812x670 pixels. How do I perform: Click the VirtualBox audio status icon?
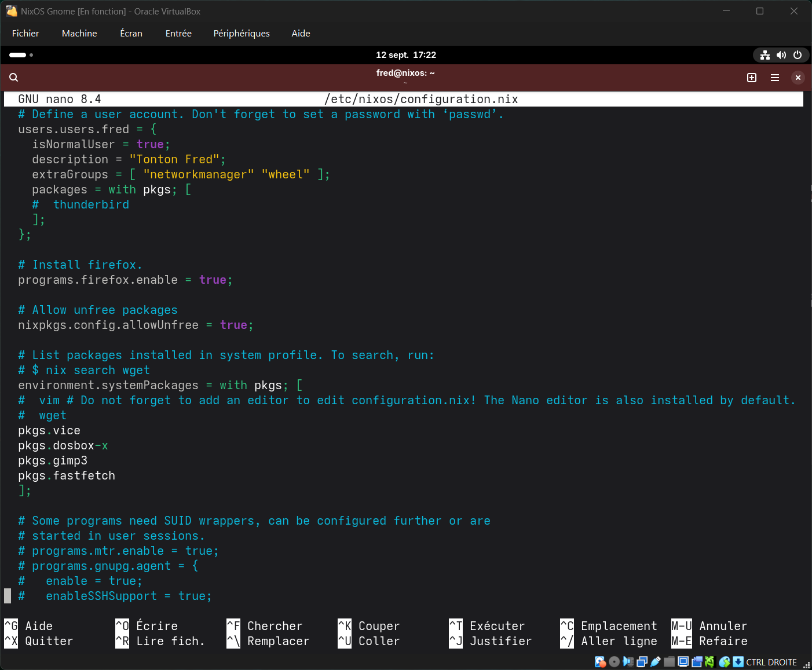coord(628,662)
